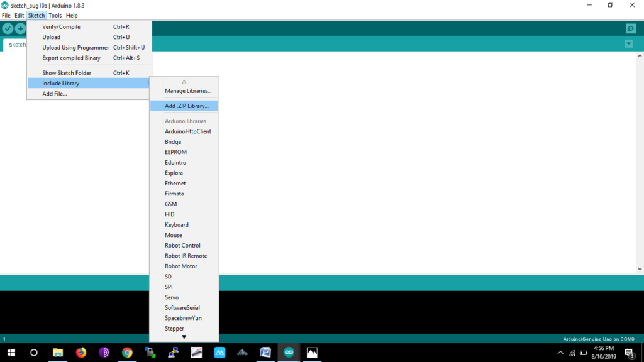Screen dimensions: 644x362
Task: Select Export compiled Binary
Action: click(89, 58)
